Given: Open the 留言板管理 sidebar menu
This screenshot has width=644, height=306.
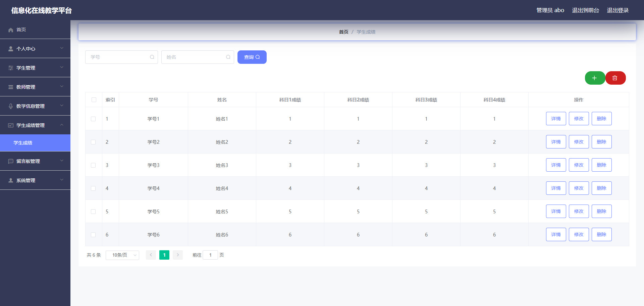Looking at the screenshot, I should point(35,161).
